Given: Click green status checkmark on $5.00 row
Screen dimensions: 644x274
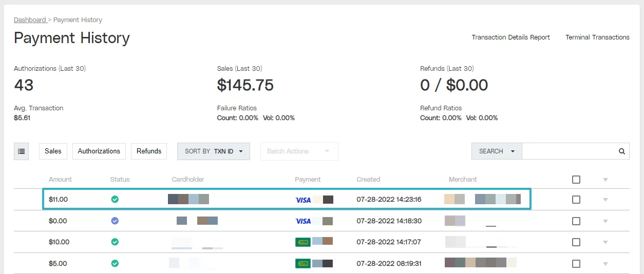Looking at the screenshot, I should (115, 263).
